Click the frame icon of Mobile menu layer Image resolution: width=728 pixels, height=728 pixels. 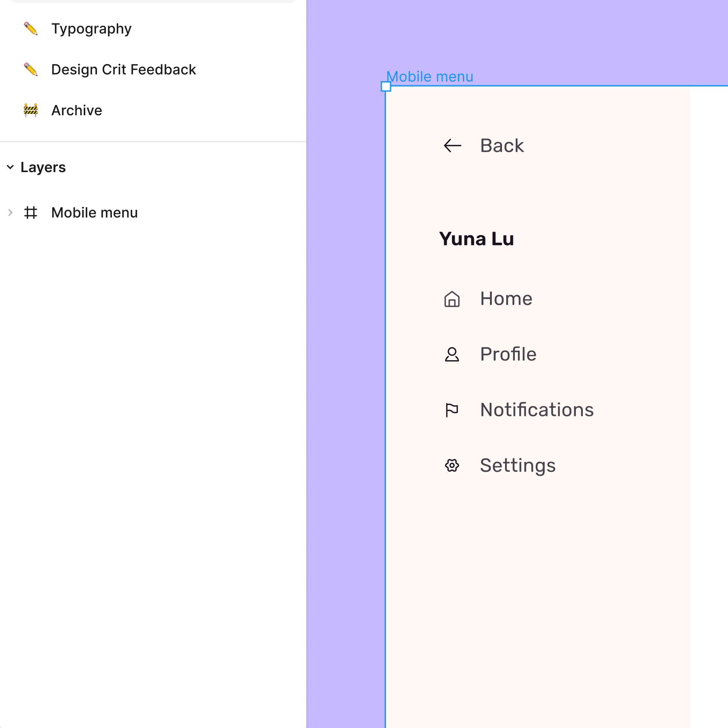click(31, 213)
